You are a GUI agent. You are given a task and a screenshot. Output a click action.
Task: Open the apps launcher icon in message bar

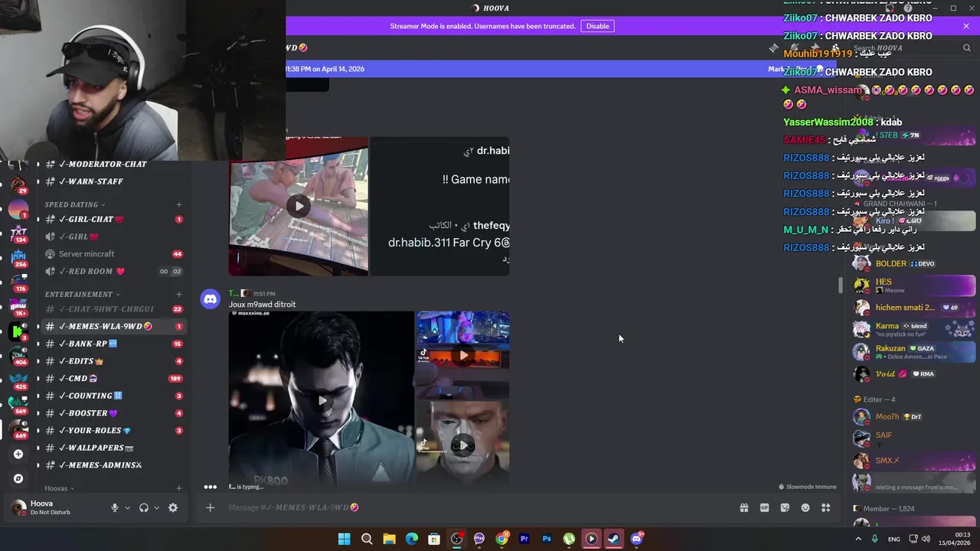click(x=826, y=507)
